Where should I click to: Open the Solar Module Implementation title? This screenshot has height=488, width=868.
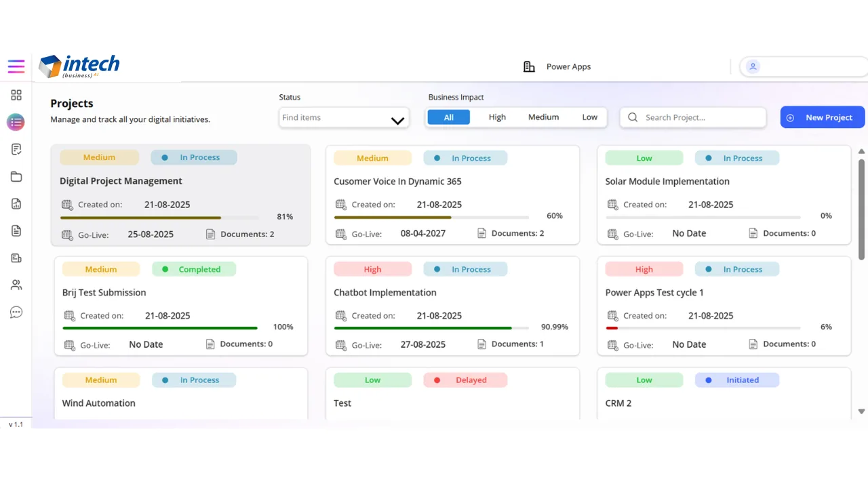click(x=667, y=182)
